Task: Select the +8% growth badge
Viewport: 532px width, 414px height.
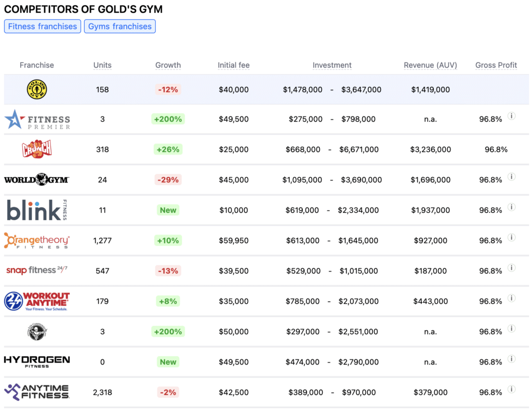Action: click(x=168, y=301)
